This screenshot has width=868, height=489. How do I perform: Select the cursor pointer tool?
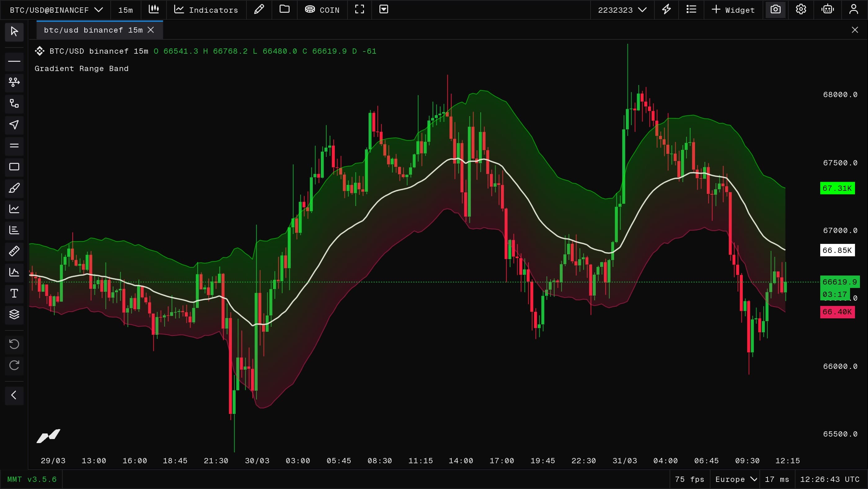pyautogui.click(x=14, y=32)
